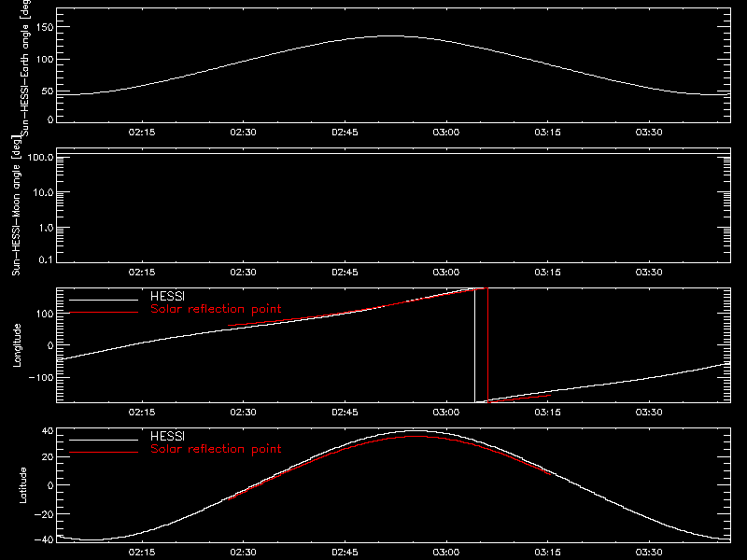
Task: Click the 100 tick on Longitude axis
Action: [45, 314]
